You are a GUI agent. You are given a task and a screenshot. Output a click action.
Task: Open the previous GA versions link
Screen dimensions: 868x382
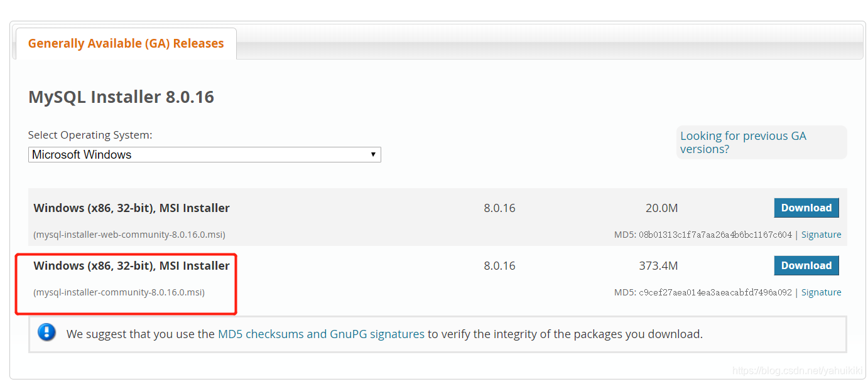(x=743, y=142)
